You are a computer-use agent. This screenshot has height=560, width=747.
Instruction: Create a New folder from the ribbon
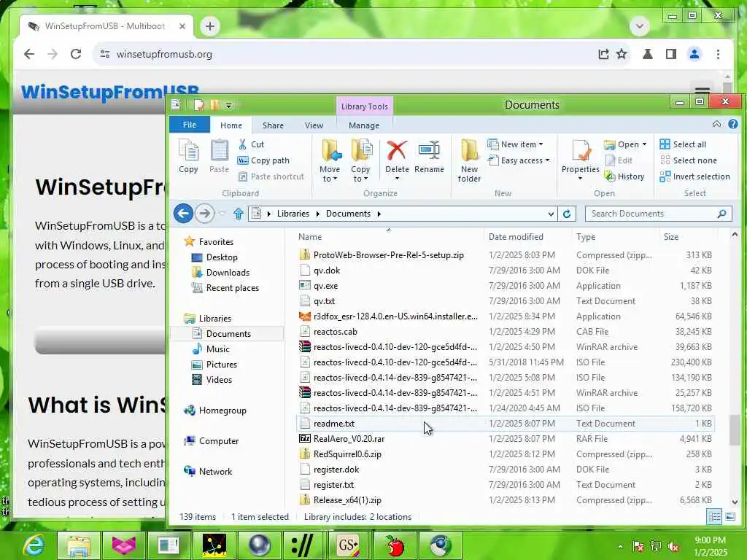point(469,160)
